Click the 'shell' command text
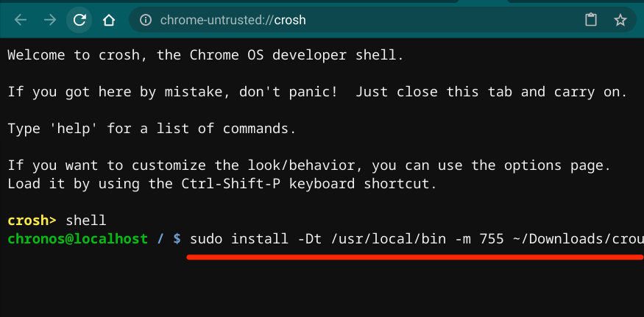Screen dimensions: 644x317 coord(86,220)
